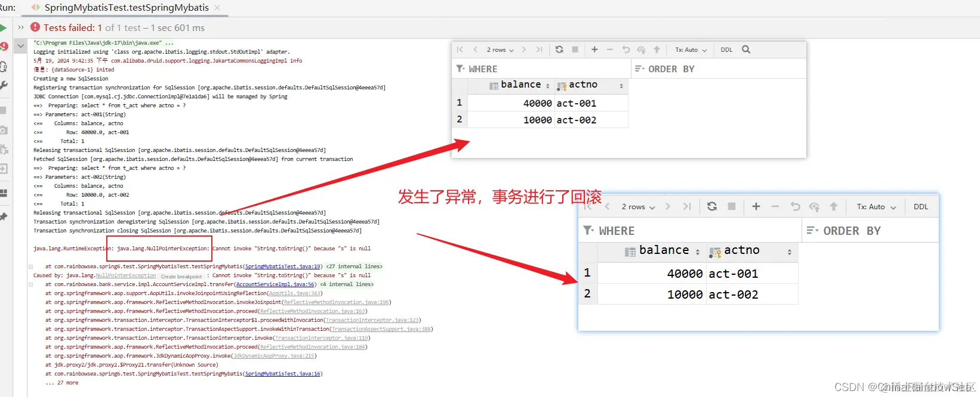Screen dimensions: 980x397
Task: Select 40000 balance cell in upper data panel
Action: [510, 103]
